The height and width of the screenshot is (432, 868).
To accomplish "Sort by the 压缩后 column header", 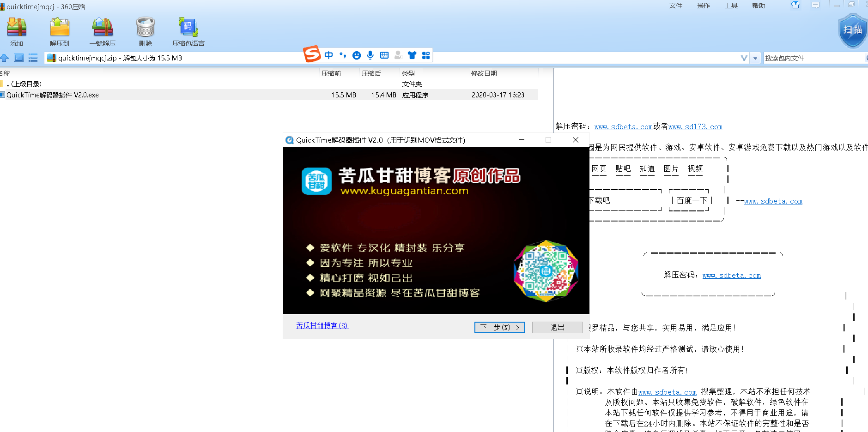I will 371,73.
